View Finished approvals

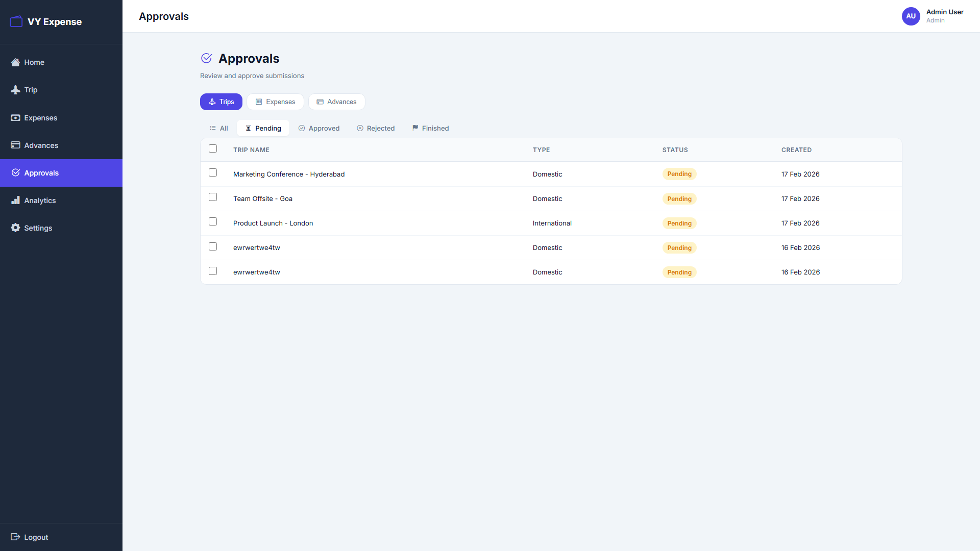[x=430, y=128]
